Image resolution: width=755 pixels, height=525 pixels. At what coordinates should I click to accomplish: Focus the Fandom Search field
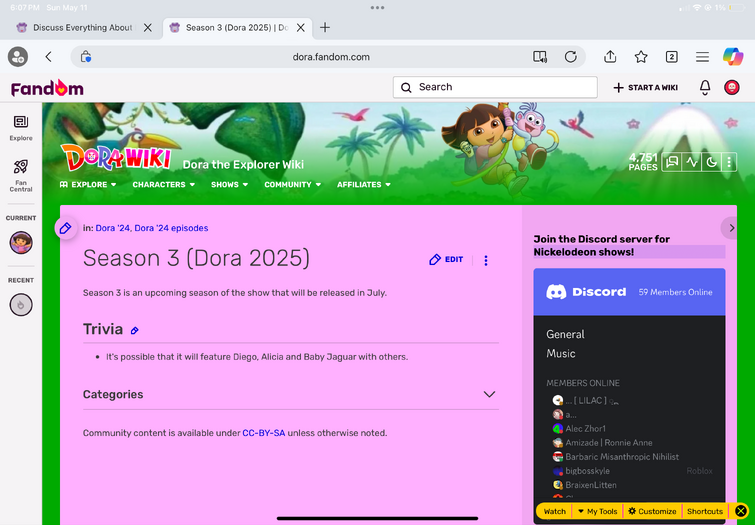(495, 87)
